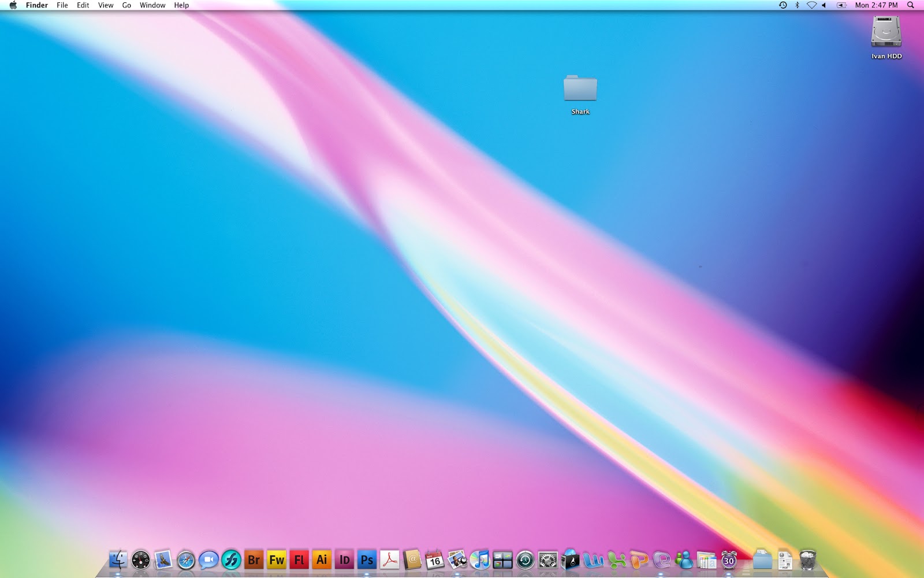
Task: Open Microsoft Entourage
Action: [x=661, y=560]
